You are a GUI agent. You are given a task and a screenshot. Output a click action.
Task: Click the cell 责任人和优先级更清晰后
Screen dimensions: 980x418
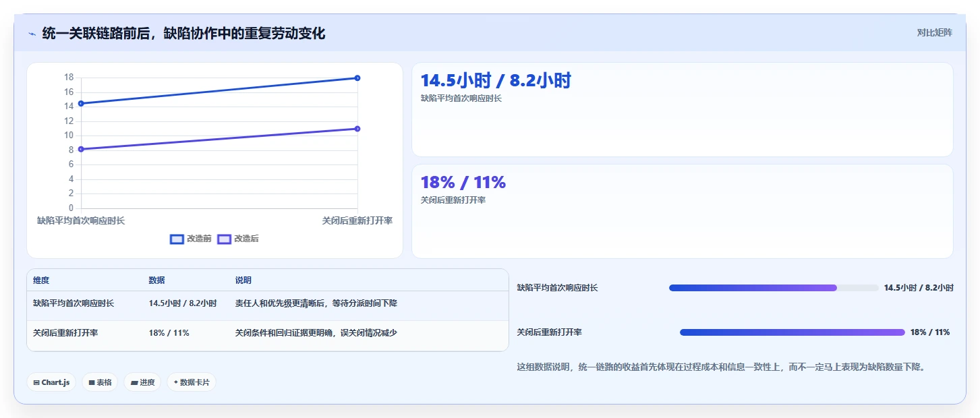(x=316, y=303)
